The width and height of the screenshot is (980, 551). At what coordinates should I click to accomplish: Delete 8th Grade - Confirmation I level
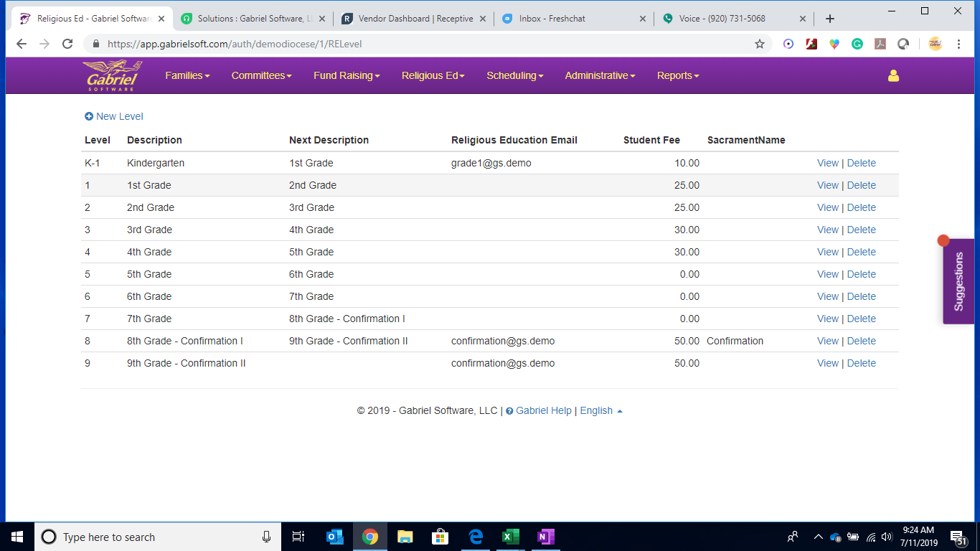point(861,341)
